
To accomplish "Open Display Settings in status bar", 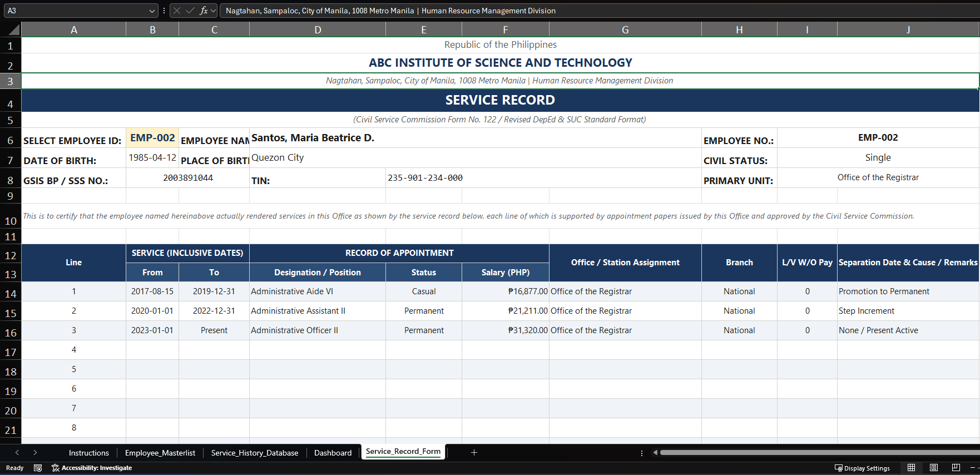I will coord(862,468).
